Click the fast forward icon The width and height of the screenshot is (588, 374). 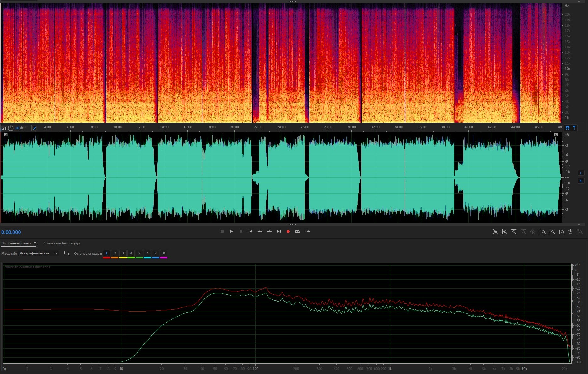coord(269,232)
